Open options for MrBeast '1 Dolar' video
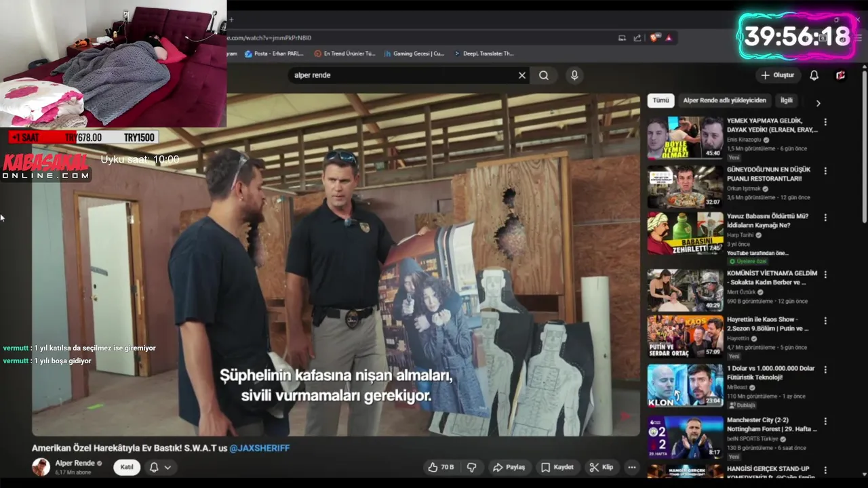The height and width of the screenshot is (488, 868). (x=825, y=370)
